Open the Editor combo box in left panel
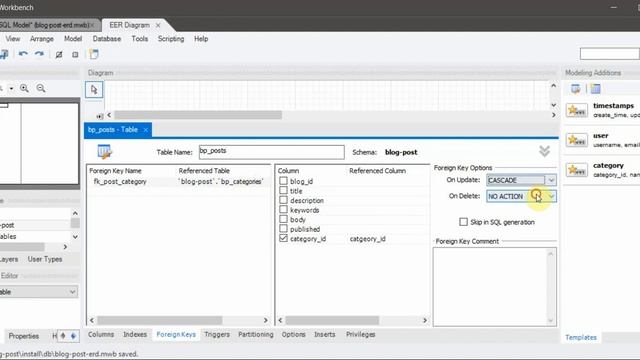 [38, 292]
